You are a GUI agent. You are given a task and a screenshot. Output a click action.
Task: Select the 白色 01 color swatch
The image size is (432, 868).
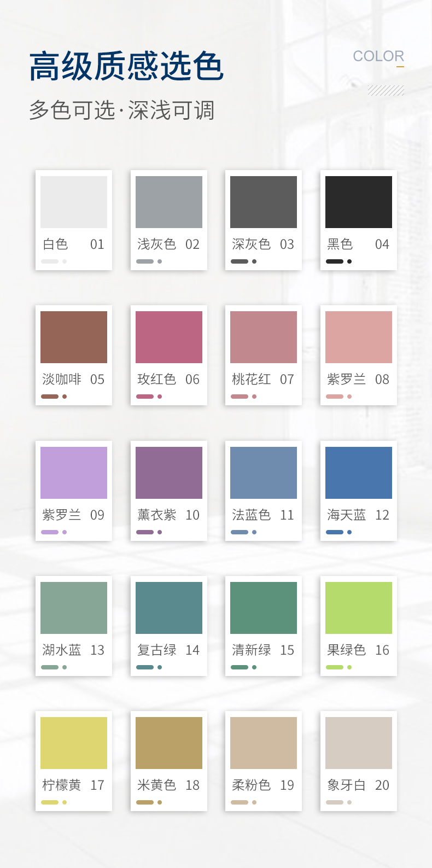pos(74,202)
